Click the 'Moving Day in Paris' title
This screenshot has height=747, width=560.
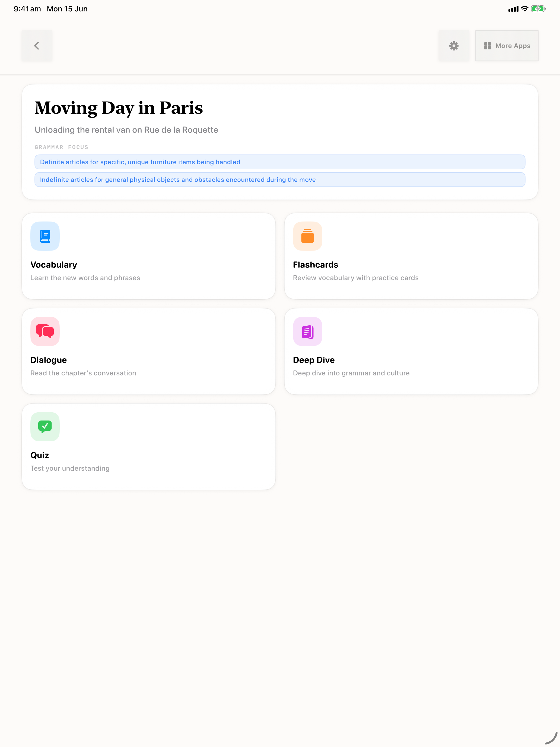point(119,108)
